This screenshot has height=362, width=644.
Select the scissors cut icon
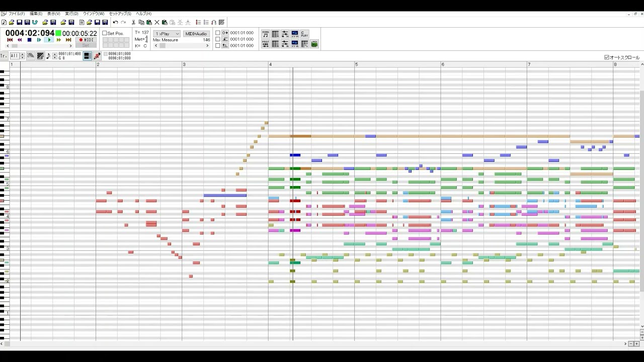[x=133, y=22]
